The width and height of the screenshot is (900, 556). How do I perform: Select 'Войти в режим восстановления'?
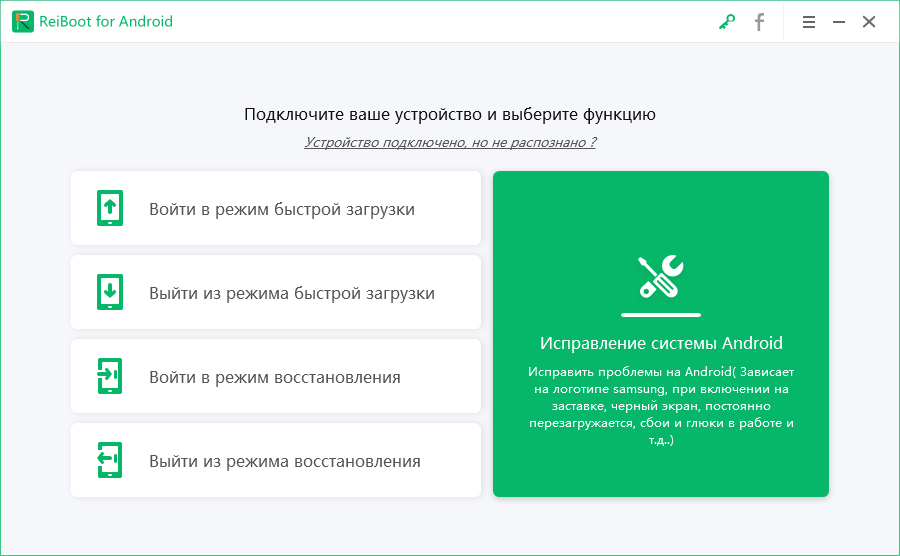pos(276,376)
